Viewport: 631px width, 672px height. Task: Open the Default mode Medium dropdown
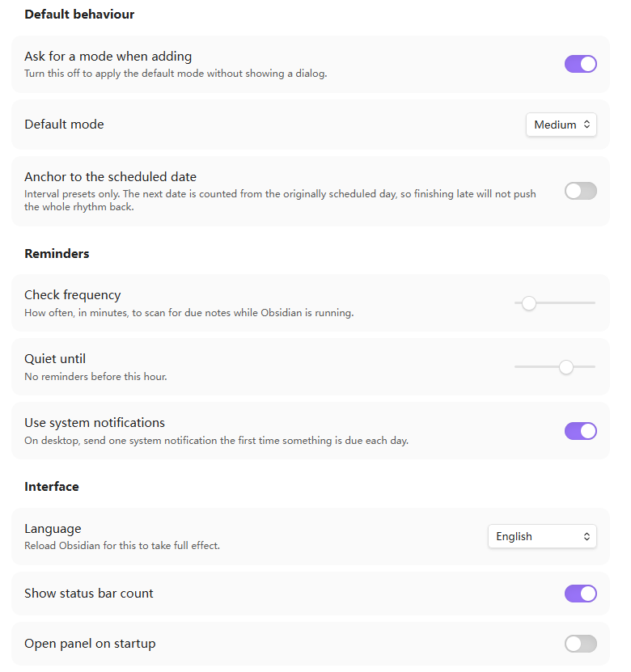pos(561,125)
